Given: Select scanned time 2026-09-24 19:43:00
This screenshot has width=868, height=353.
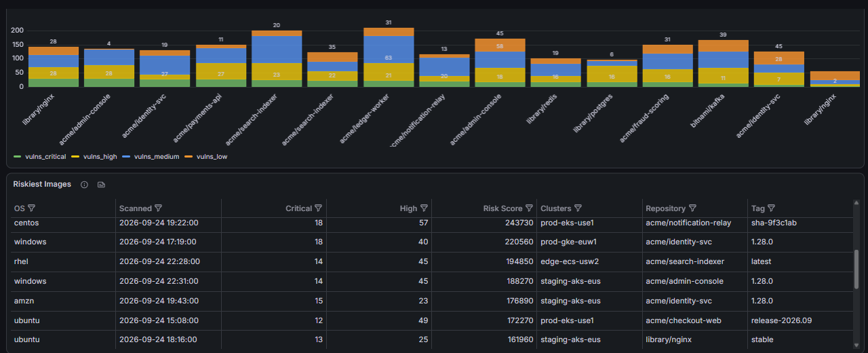Looking at the screenshot, I should point(159,301).
